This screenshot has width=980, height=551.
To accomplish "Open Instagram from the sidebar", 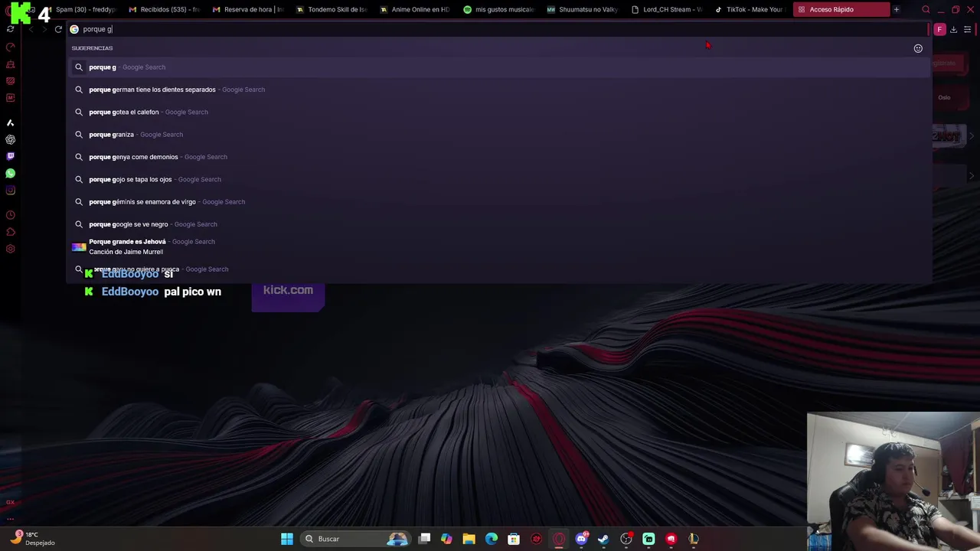I will click(x=10, y=191).
